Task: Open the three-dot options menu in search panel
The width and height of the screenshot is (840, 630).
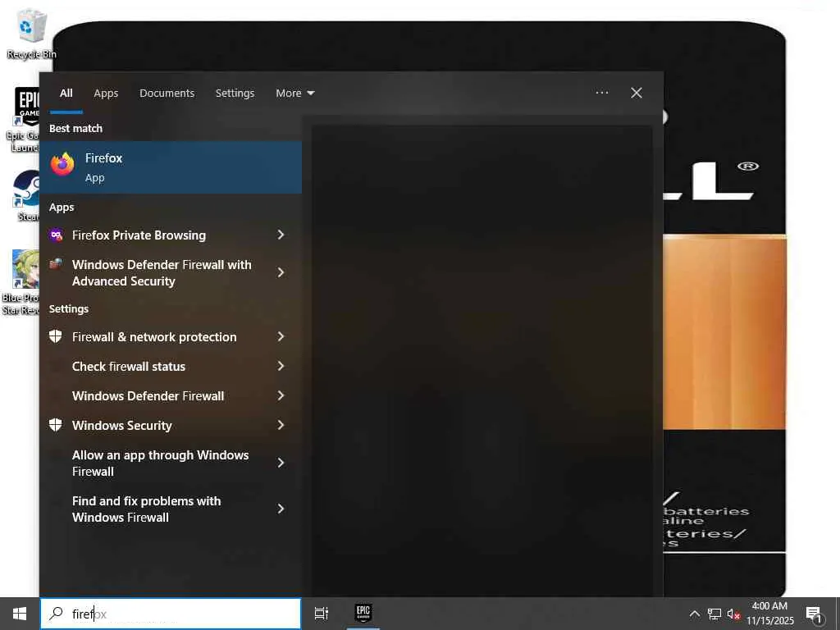Action: point(602,93)
